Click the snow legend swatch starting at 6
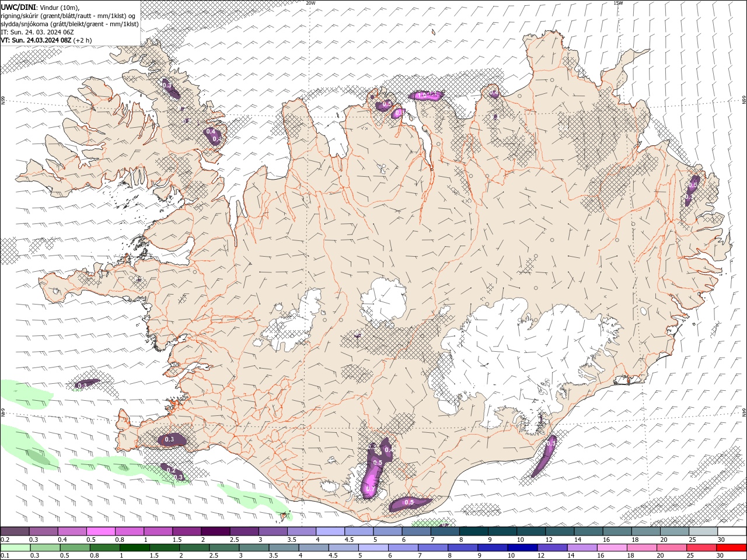Image resolution: width=747 pixels, height=560 pixels. point(416,531)
